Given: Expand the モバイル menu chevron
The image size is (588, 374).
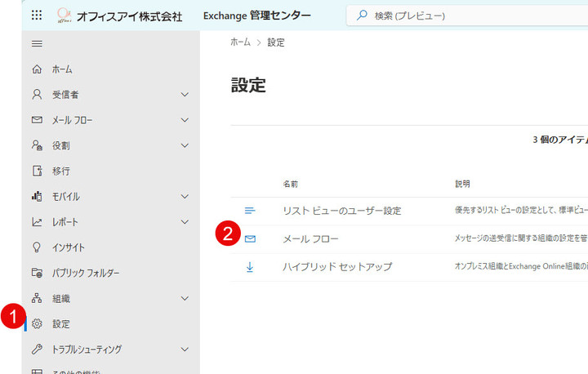Looking at the screenshot, I should 185,197.
